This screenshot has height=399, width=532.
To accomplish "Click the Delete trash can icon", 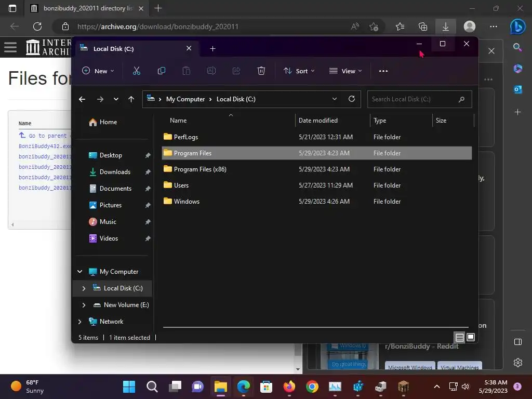I will [x=261, y=71].
